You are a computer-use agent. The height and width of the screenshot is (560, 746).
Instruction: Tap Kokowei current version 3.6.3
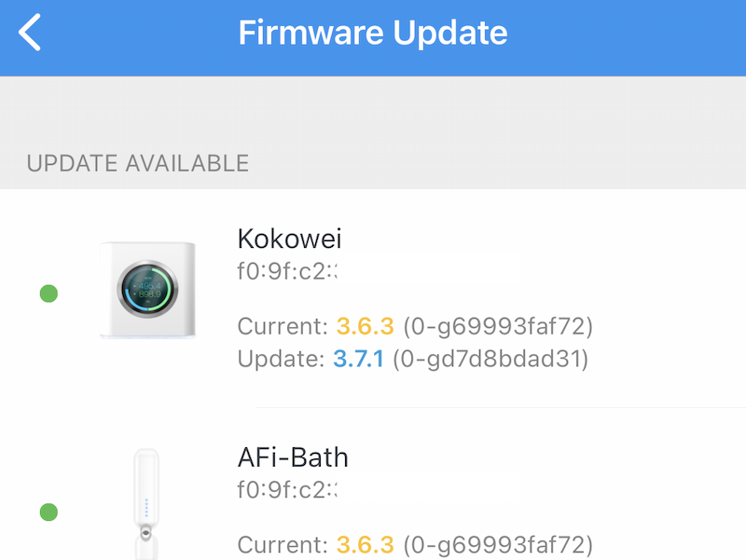(365, 327)
